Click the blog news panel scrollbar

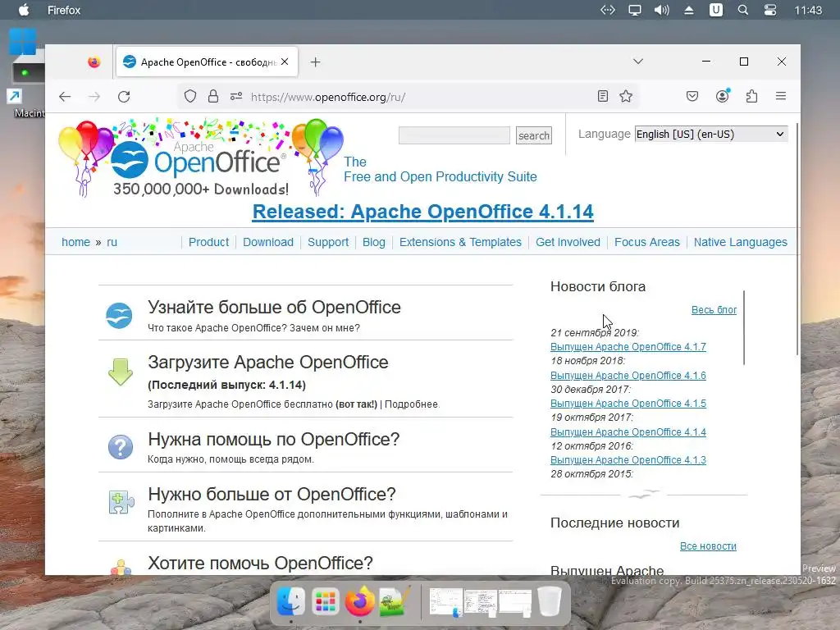click(x=744, y=328)
